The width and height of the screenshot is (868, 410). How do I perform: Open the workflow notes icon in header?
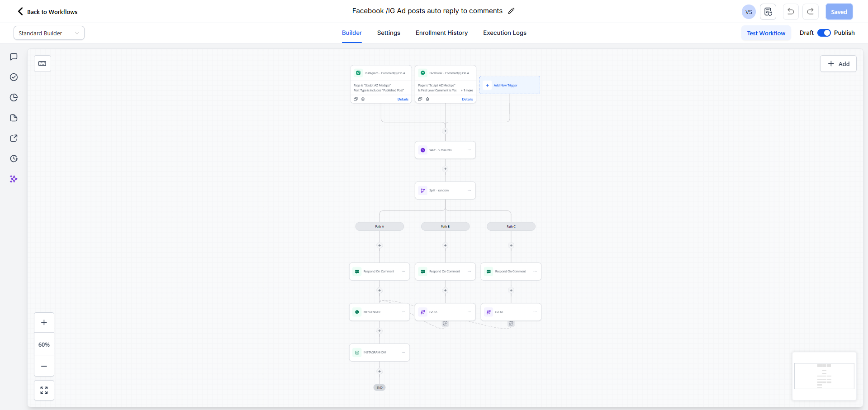click(x=768, y=12)
